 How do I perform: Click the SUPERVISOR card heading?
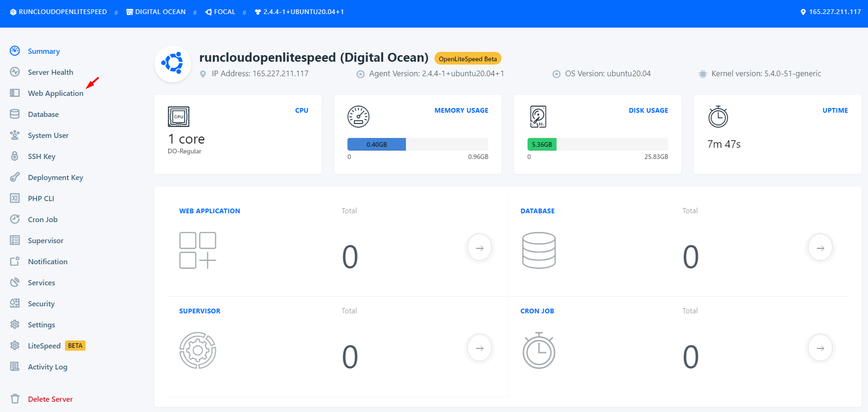[200, 311]
